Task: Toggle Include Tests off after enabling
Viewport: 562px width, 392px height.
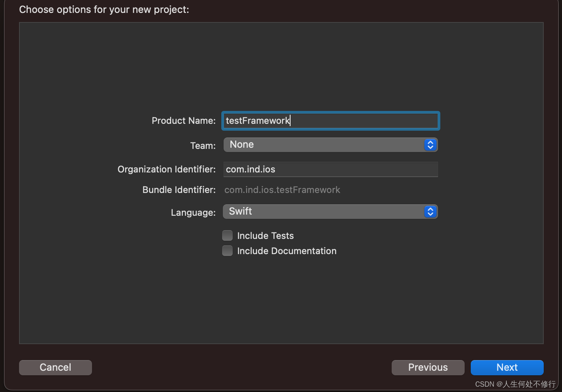Action: [x=227, y=236]
